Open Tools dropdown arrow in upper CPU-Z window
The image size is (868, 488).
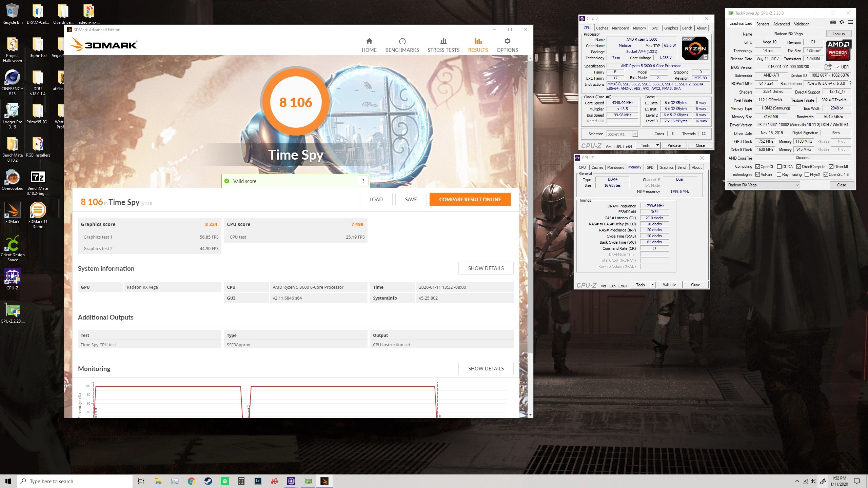[x=657, y=145]
